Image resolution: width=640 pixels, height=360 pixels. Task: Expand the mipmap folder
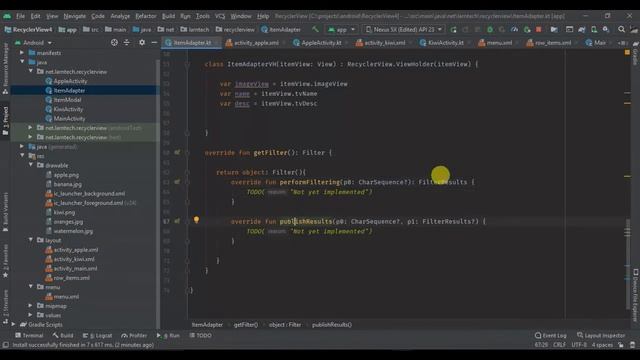[x=31, y=305]
